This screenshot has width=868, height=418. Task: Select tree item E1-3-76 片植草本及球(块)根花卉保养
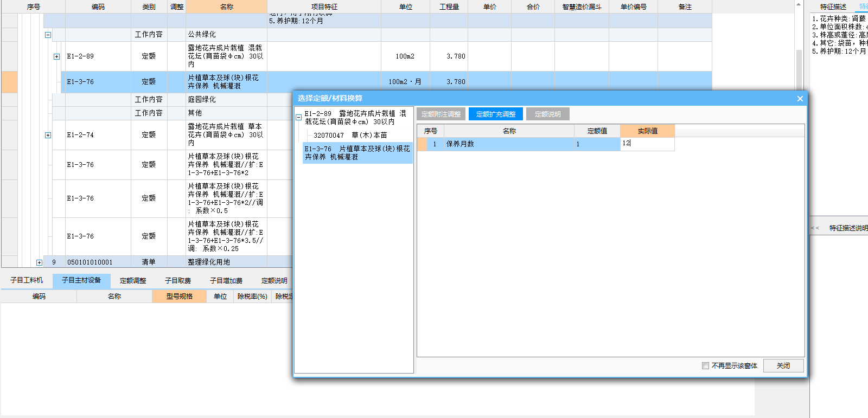(358, 153)
